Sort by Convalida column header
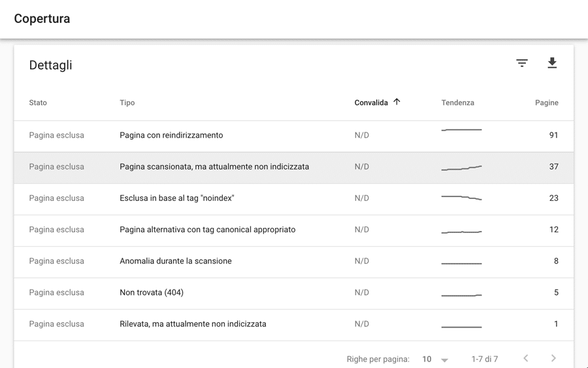Screen dimensions: 588x368 click(371, 102)
